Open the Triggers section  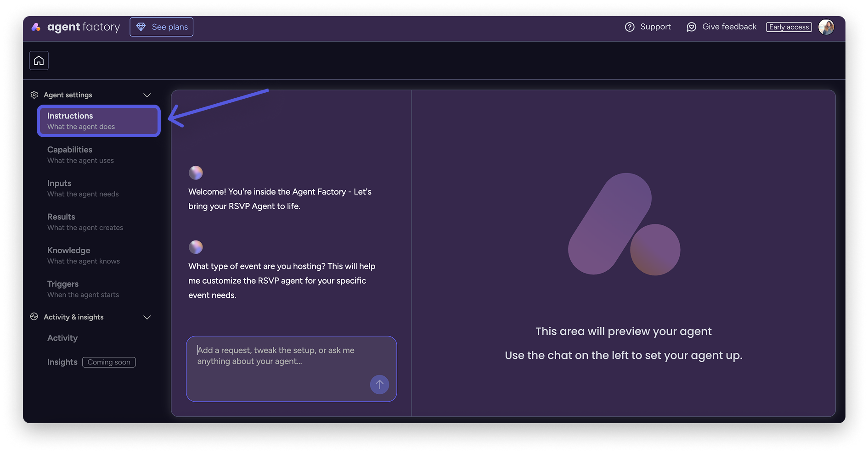pyautogui.click(x=83, y=289)
